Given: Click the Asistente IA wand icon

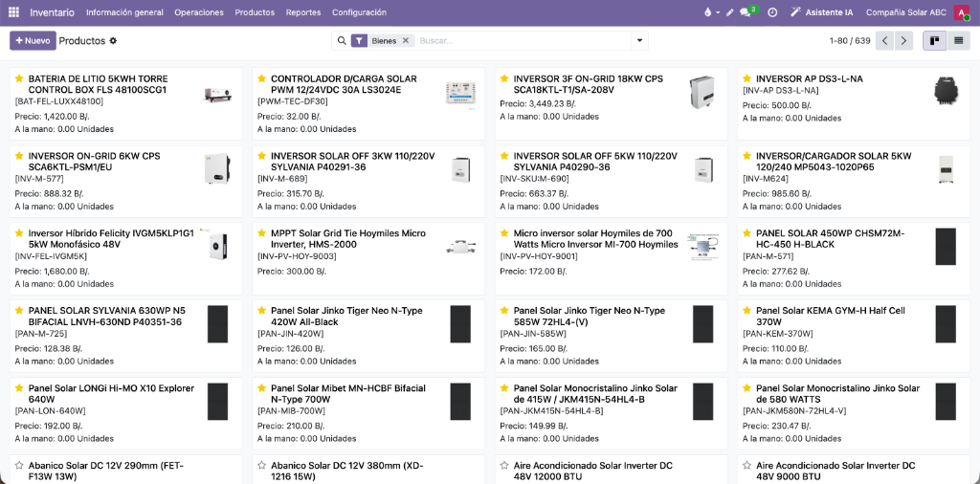Looking at the screenshot, I should (795, 12).
